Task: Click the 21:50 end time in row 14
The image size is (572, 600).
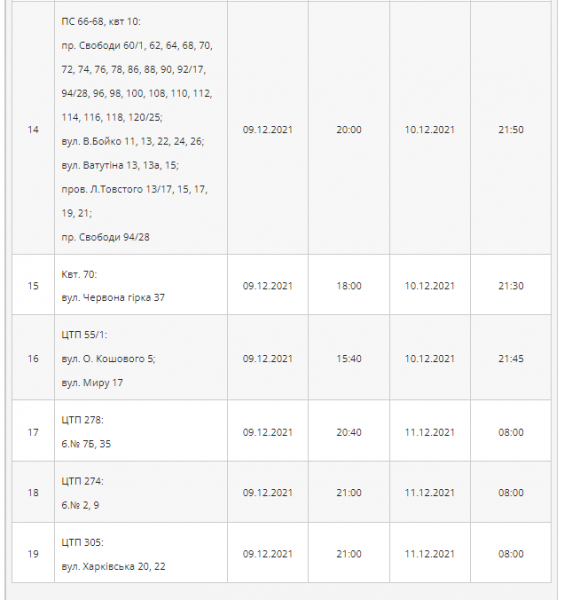Action: click(x=511, y=130)
